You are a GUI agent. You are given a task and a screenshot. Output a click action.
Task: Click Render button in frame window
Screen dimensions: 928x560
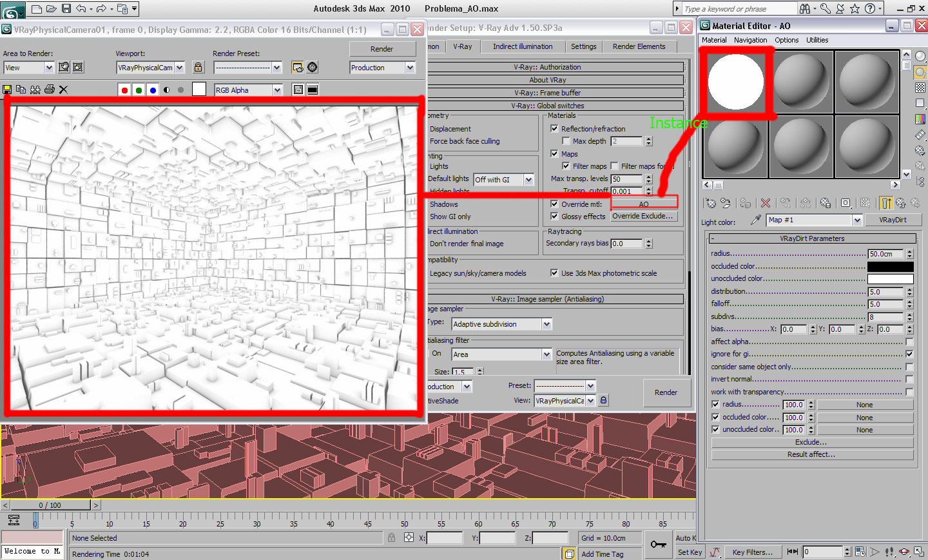[x=382, y=49]
